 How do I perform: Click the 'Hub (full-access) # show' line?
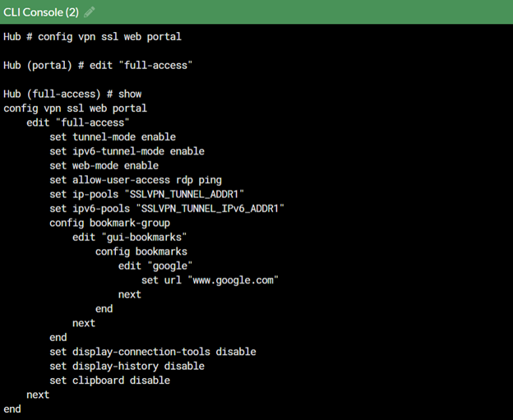(72, 94)
